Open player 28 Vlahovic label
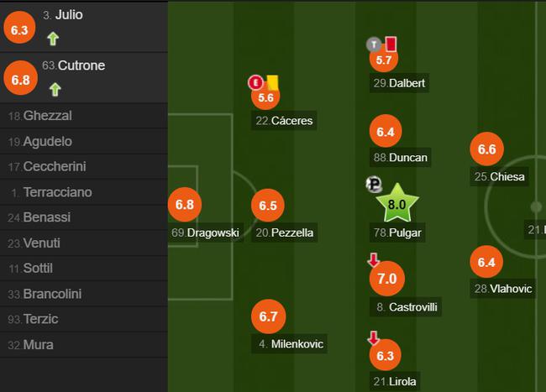 (x=503, y=289)
